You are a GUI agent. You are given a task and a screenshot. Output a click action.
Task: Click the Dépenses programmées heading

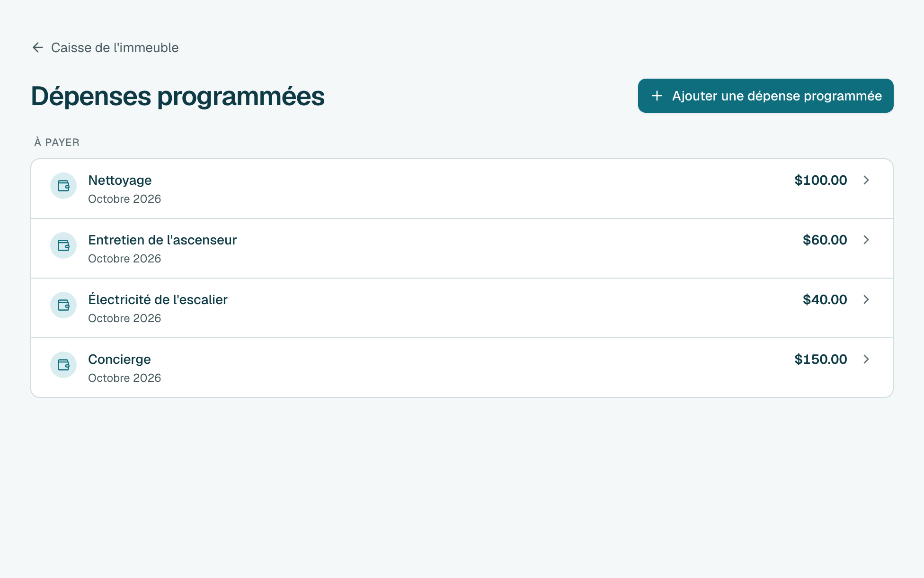[178, 96]
